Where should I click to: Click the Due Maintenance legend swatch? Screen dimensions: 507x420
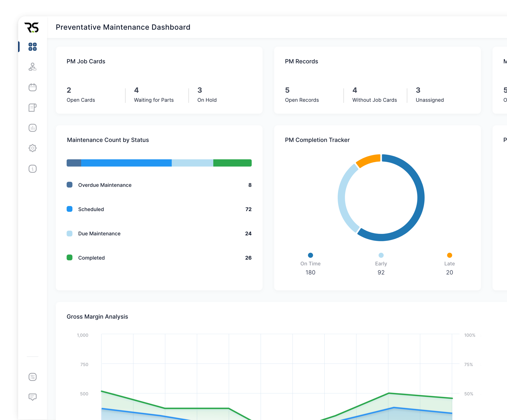pos(70,233)
